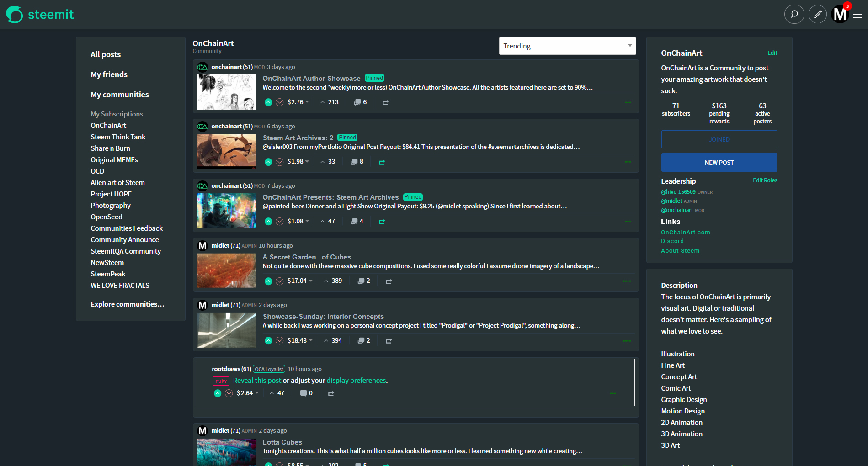This screenshot has width=868, height=466.
Task: View the @hive-156509 owner profile
Action: [x=678, y=192]
